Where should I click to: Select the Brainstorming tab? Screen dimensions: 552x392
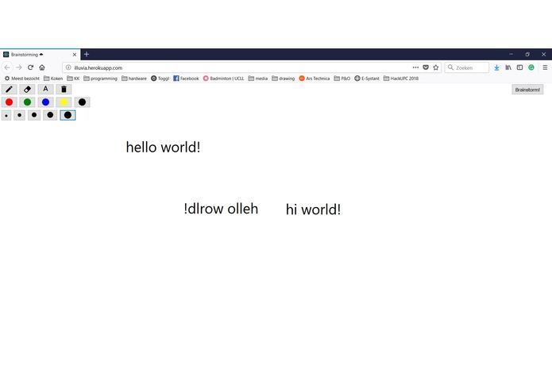pos(41,55)
